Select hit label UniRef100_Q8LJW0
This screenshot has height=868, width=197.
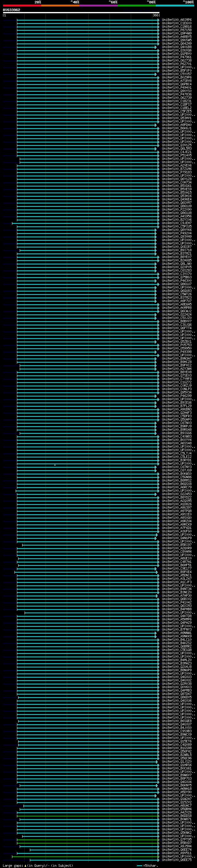177,264
